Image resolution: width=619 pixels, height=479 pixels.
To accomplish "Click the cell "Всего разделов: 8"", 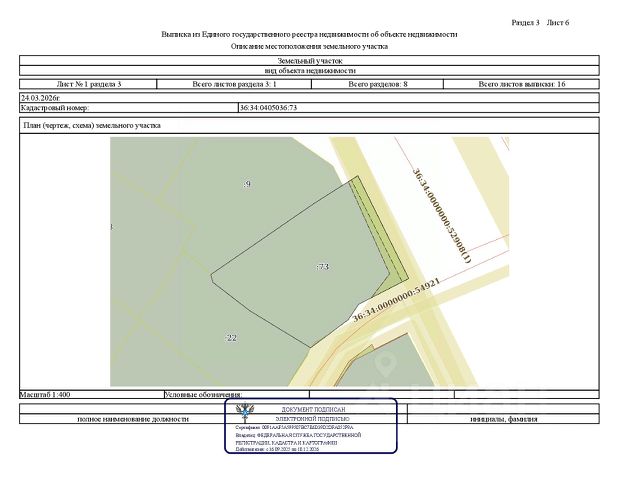I will pos(377,84).
